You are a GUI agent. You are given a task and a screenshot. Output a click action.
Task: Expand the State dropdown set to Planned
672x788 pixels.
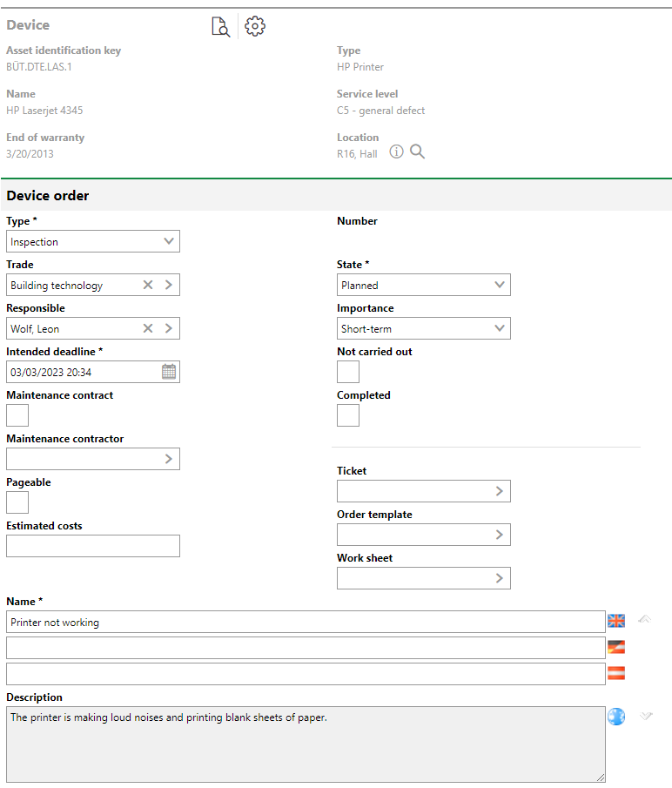click(x=424, y=285)
